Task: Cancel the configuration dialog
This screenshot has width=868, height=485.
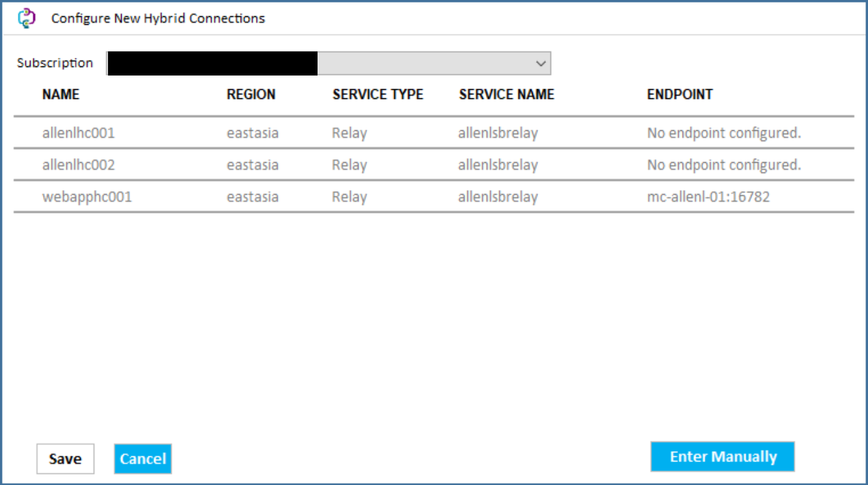Action: pyautogui.click(x=142, y=458)
